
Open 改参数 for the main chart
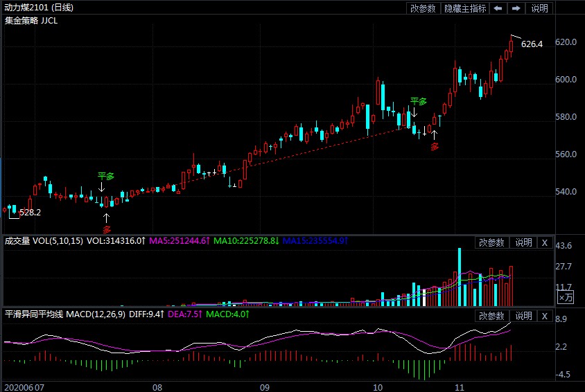423,8
